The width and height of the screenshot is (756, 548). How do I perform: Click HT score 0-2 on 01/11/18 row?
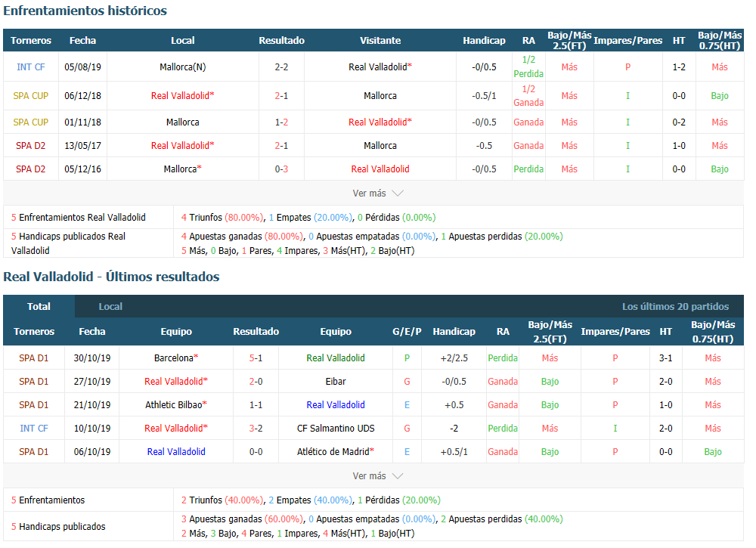[x=679, y=122]
